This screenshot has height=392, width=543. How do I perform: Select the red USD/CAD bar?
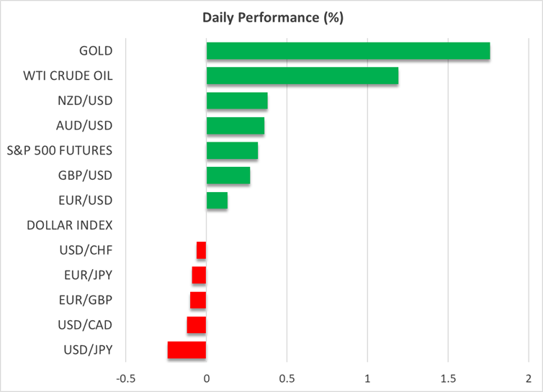[x=196, y=325]
